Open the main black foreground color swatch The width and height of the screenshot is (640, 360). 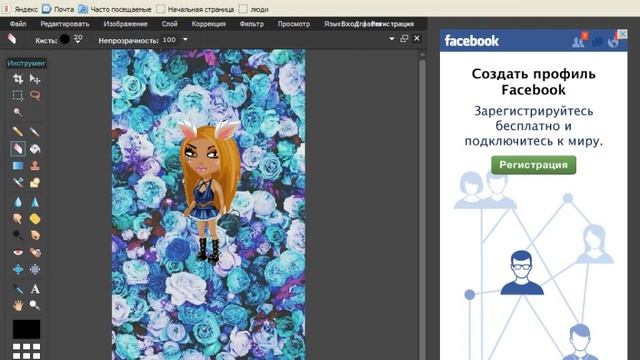coord(27,329)
